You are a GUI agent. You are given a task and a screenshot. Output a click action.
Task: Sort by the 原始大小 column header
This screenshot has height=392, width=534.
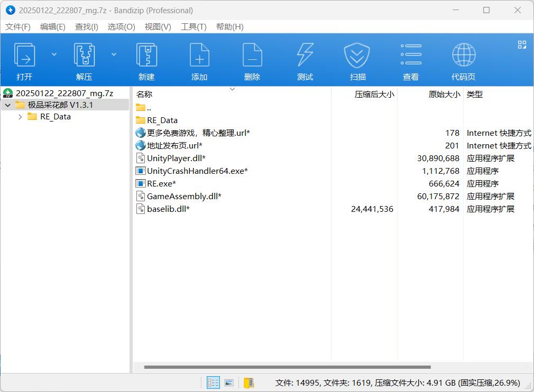pos(430,94)
